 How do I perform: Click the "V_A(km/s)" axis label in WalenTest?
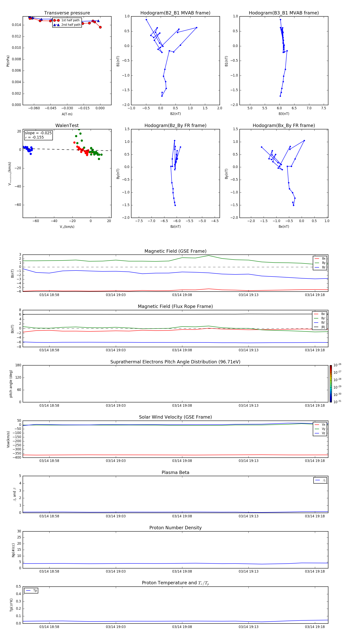coord(67,227)
